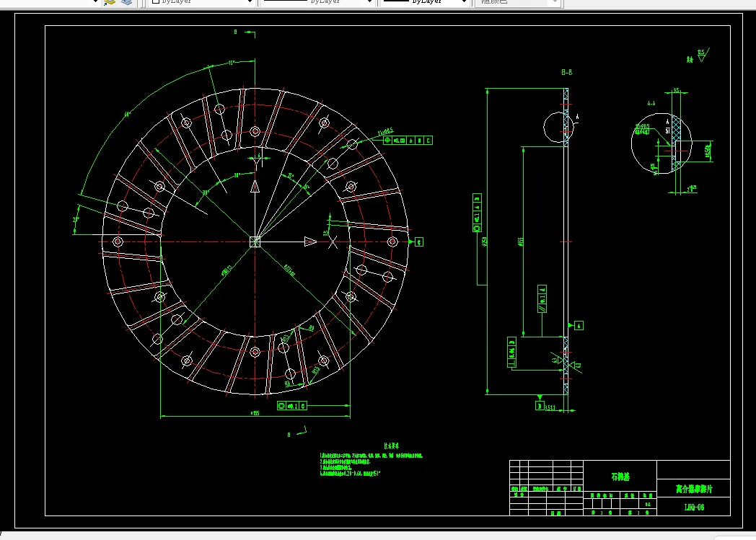The width and height of the screenshot is (756, 540).
Task: Open the ByLayer lineweight dropdown
Action: pyautogui.click(x=426, y=2)
